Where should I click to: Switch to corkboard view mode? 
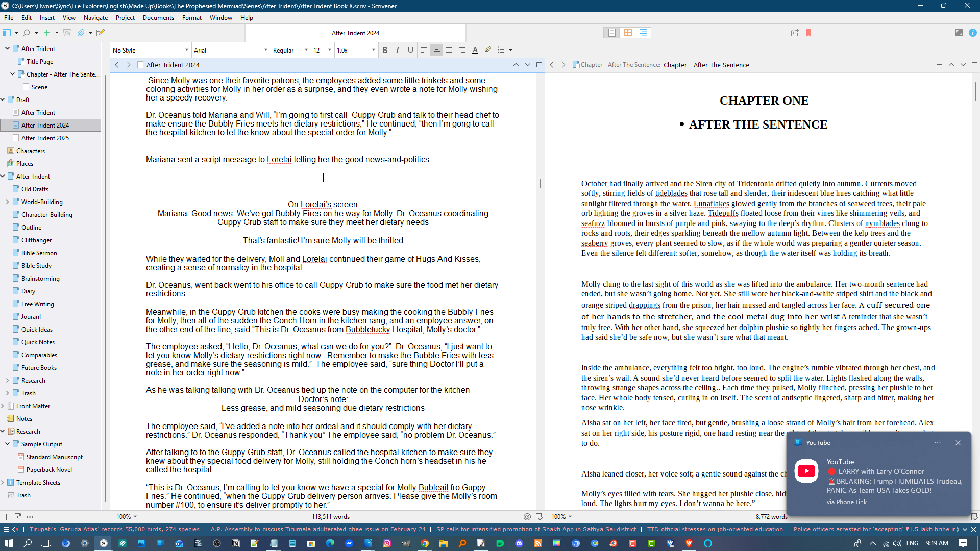click(x=627, y=33)
